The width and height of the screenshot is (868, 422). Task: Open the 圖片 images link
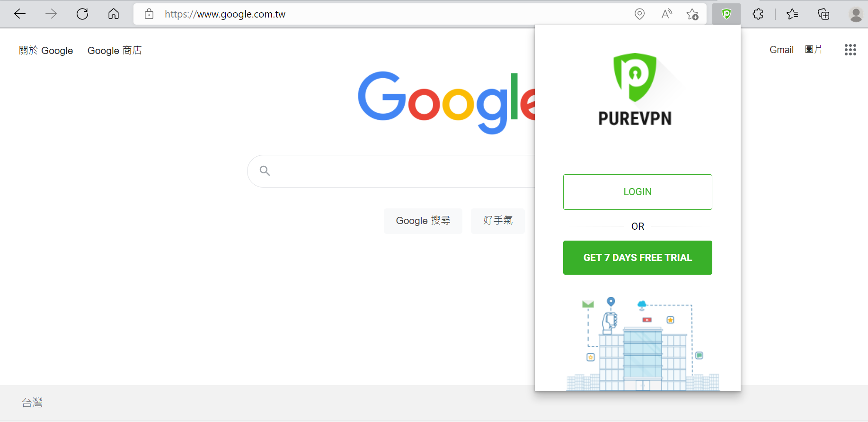[814, 50]
